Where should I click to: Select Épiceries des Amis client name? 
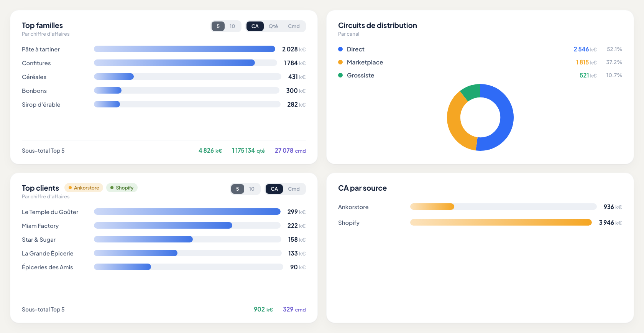point(47,267)
